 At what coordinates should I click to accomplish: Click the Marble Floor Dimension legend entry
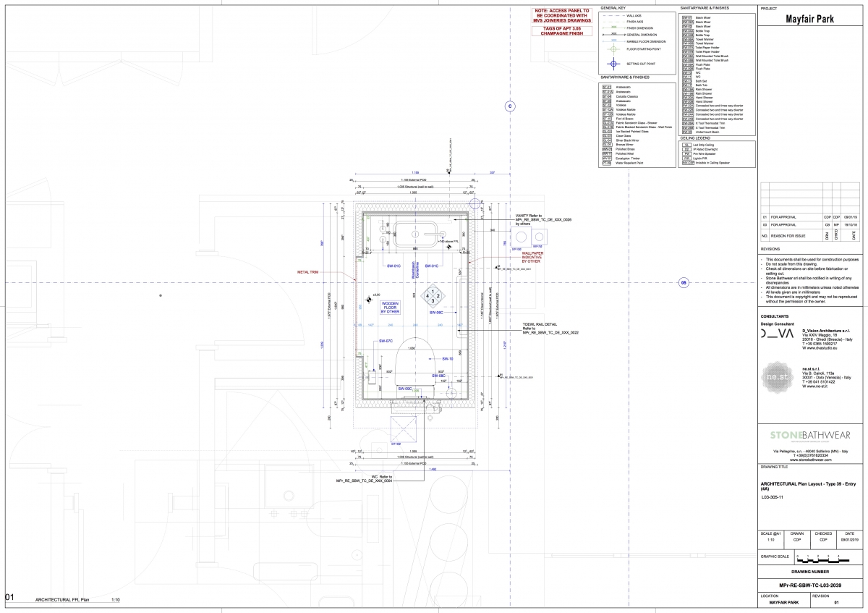[634, 41]
